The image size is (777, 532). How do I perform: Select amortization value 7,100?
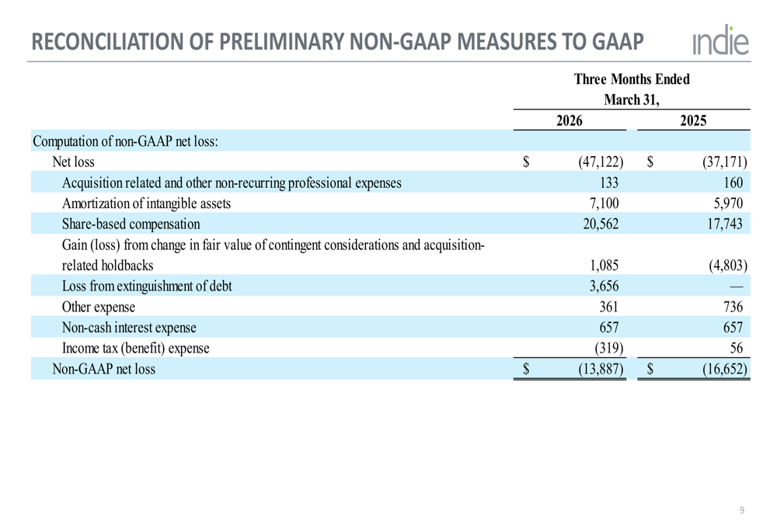[x=604, y=203]
